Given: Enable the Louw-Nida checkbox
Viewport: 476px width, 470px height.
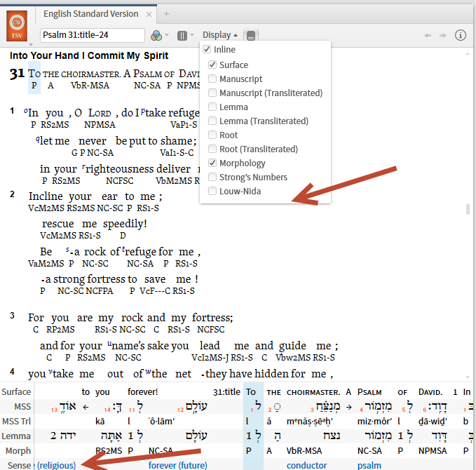Looking at the screenshot, I should (212, 191).
